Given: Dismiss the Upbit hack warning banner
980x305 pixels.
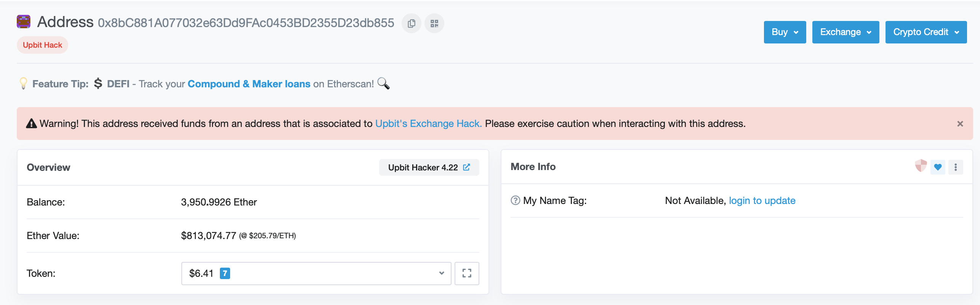Looking at the screenshot, I should [x=960, y=124].
